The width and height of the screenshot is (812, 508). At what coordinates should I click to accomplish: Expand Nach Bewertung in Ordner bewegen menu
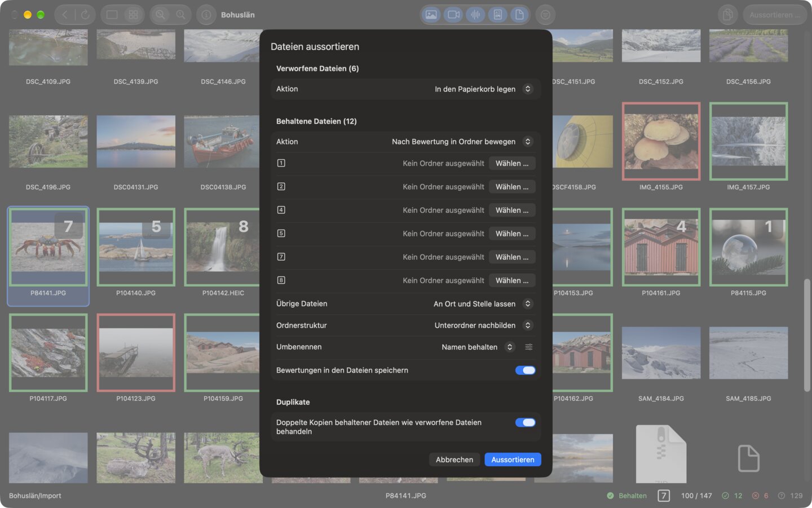(462, 142)
